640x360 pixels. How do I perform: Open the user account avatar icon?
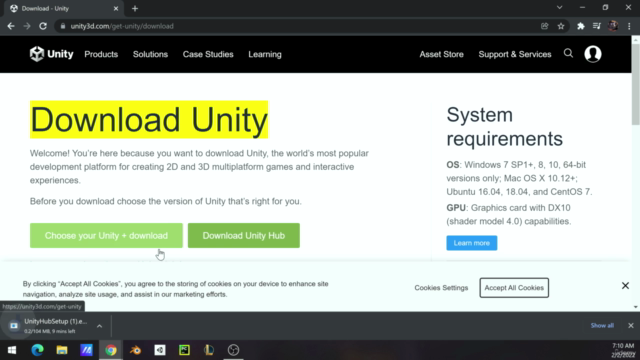[593, 54]
